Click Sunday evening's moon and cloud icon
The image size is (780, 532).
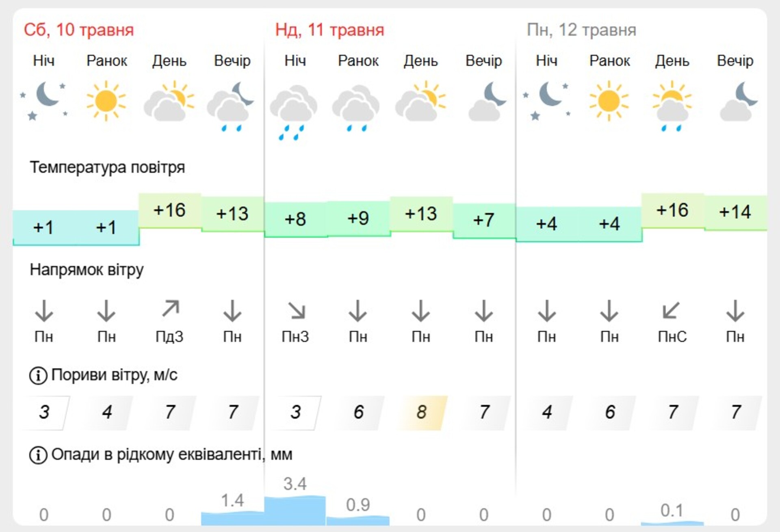487,101
